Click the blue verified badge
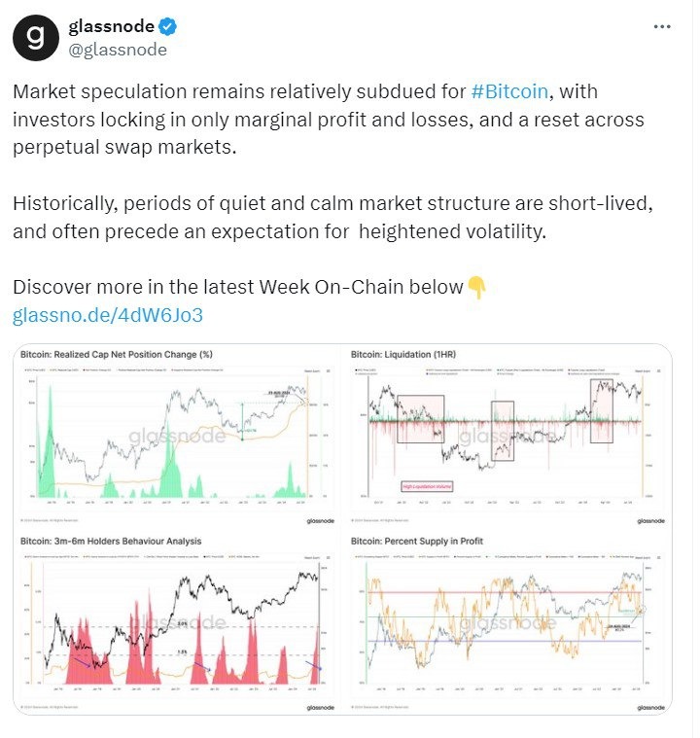700x738 pixels. pos(167,26)
